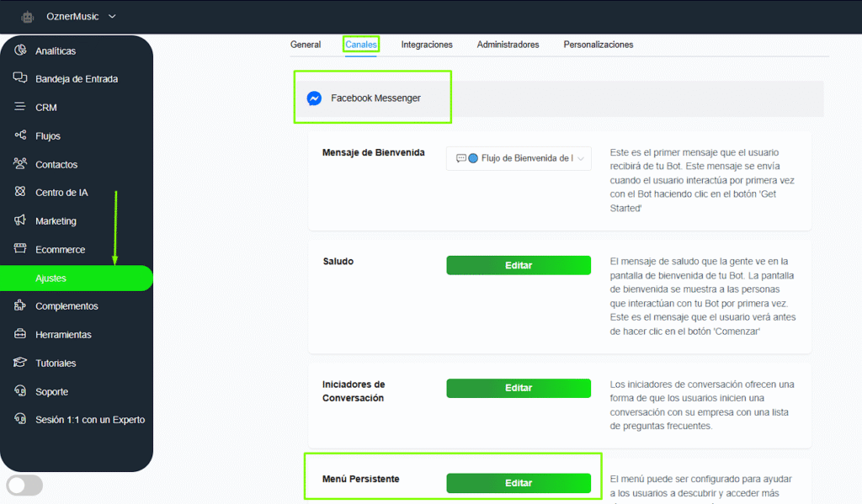Open Soporte for help
Viewport: 862px width, 504px height.
pos(53,391)
